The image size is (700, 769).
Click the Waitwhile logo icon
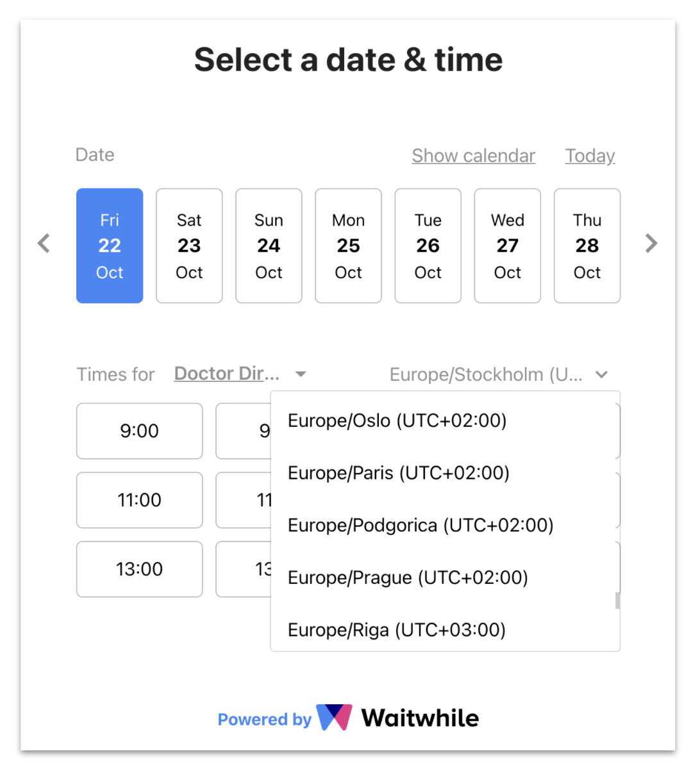pos(335,718)
